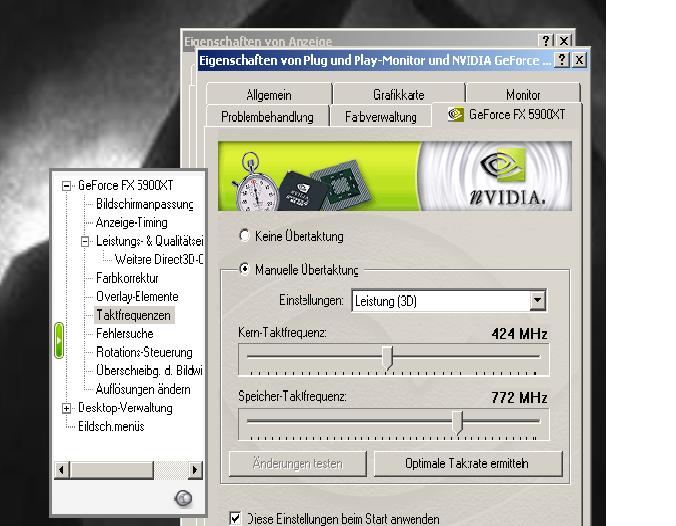
Task: Click the 424 MHz core clock value
Action: coord(520,334)
